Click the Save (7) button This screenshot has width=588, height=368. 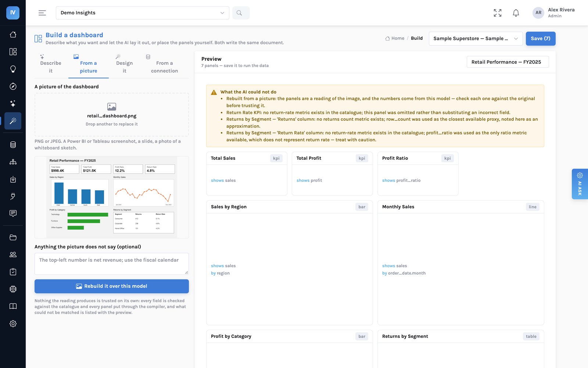(541, 39)
